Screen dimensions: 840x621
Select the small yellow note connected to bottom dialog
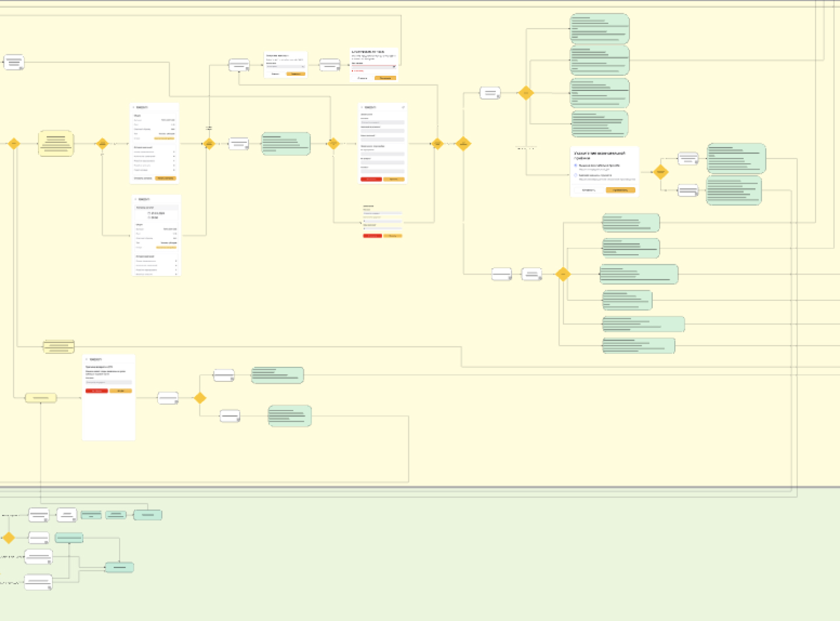click(41, 398)
